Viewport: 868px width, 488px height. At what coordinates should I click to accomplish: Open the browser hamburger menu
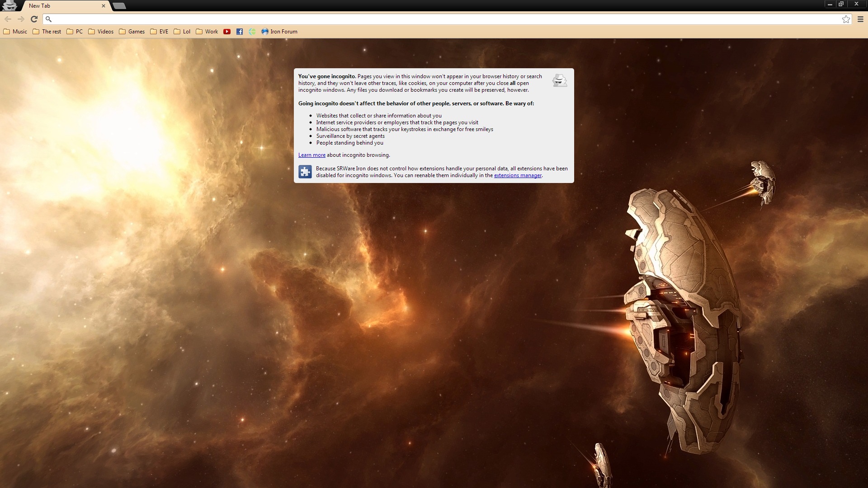pos(860,19)
